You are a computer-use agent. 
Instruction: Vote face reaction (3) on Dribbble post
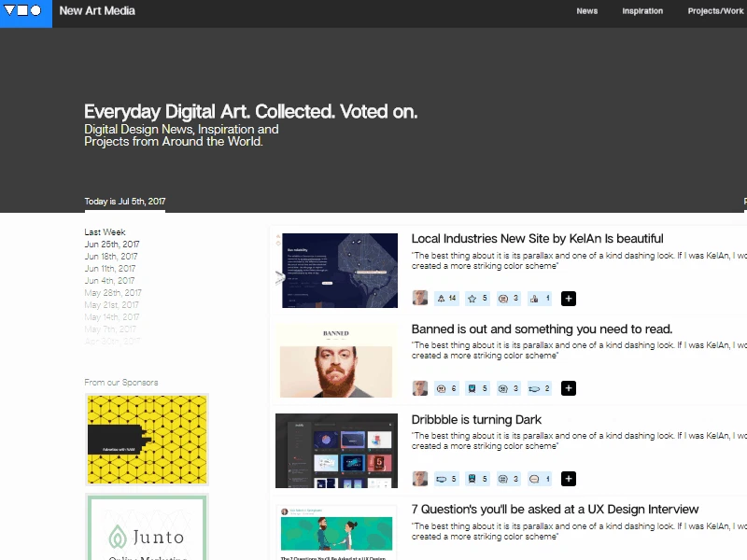pos(509,479)
